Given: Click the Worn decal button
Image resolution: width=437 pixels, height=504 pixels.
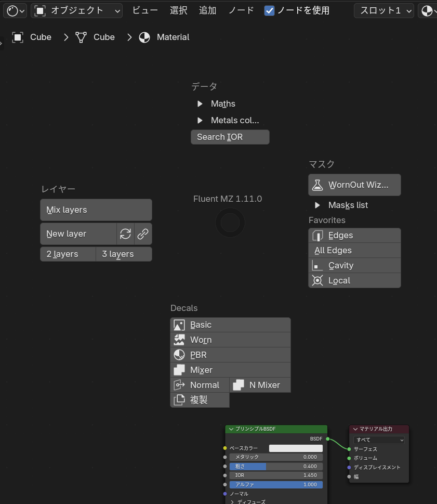Looking at the screenshot, I should [x=230, y=340].
